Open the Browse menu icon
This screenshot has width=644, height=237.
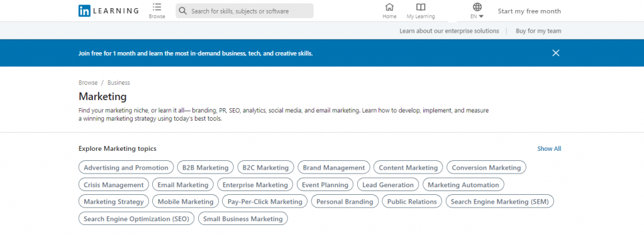pyautogui.click(x=157, y=8)
